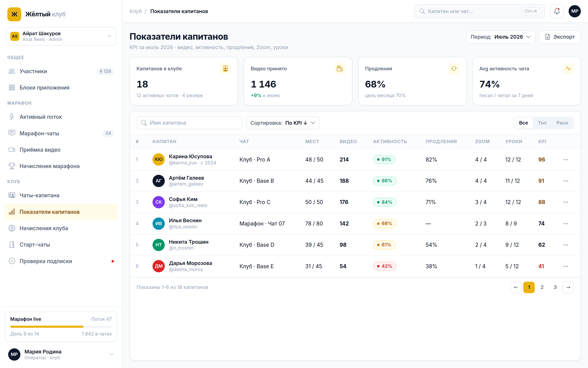Viewport: 588px width, 368px height.
Task: Click the KPI value 41
Action: [x=541, y=266]
